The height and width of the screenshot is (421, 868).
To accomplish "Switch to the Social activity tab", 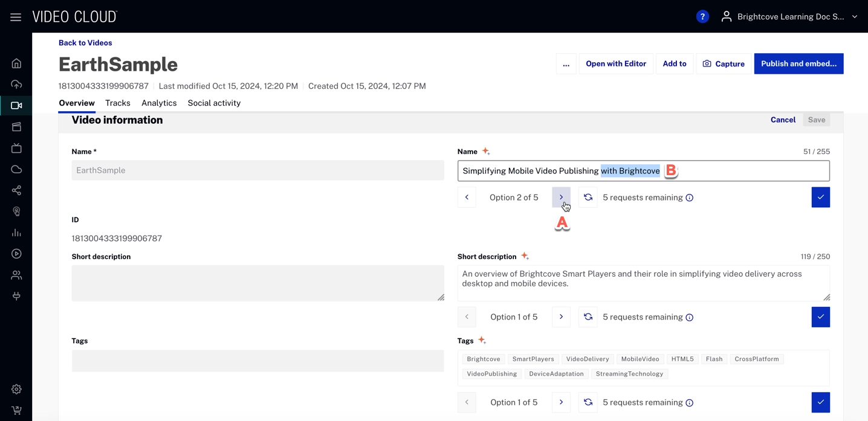I will pos(214,103).
